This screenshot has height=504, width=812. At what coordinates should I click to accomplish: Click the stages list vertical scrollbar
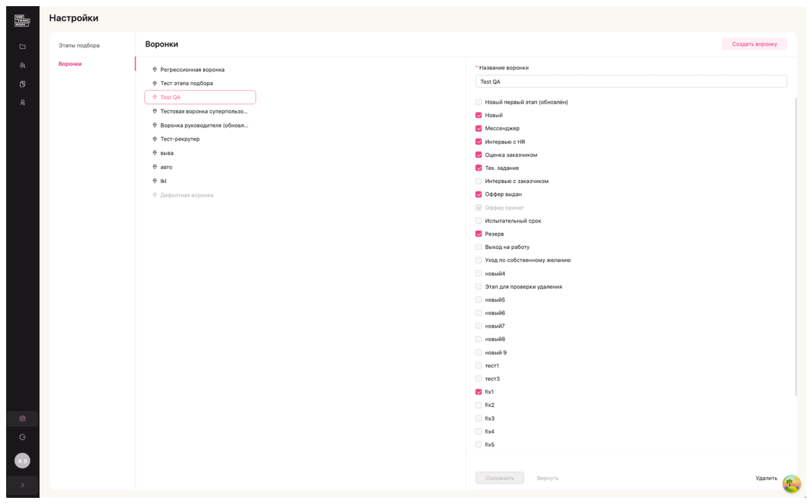pos(796,247)
